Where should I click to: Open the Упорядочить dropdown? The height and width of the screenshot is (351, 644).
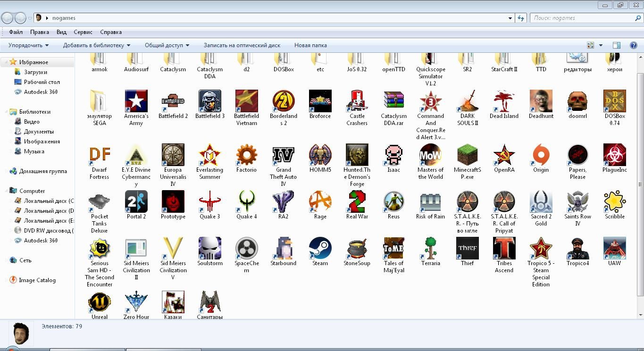[28, 45]
